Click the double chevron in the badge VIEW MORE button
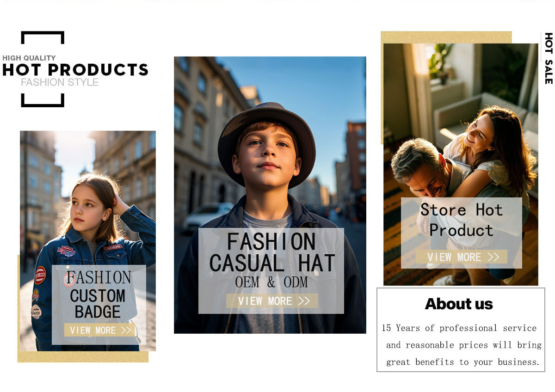 (x=126, y=330)
